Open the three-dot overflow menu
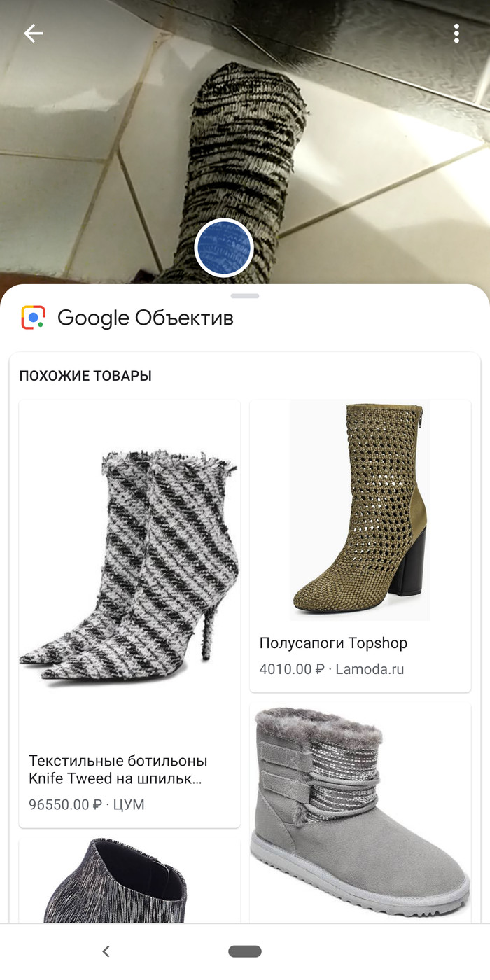 click(x=456, y=33)
